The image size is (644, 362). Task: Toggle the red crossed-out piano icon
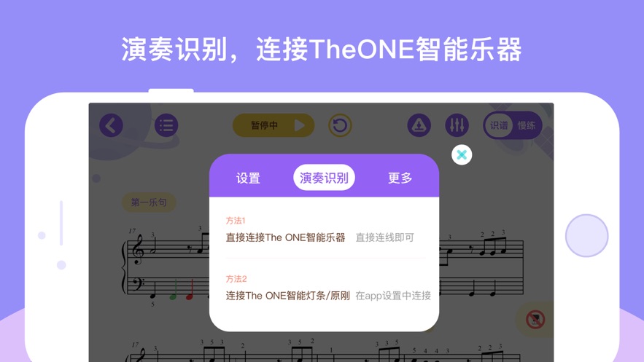click(x=535, y=319)
